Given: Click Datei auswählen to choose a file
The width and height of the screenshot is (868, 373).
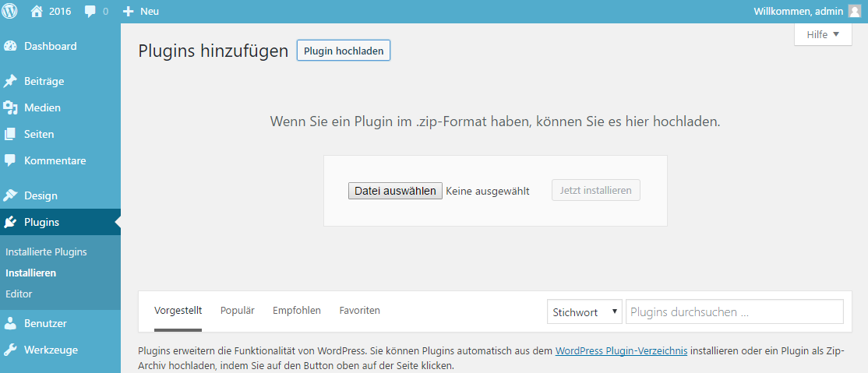Looking at the screenshot, I should [x=395, y=191].
